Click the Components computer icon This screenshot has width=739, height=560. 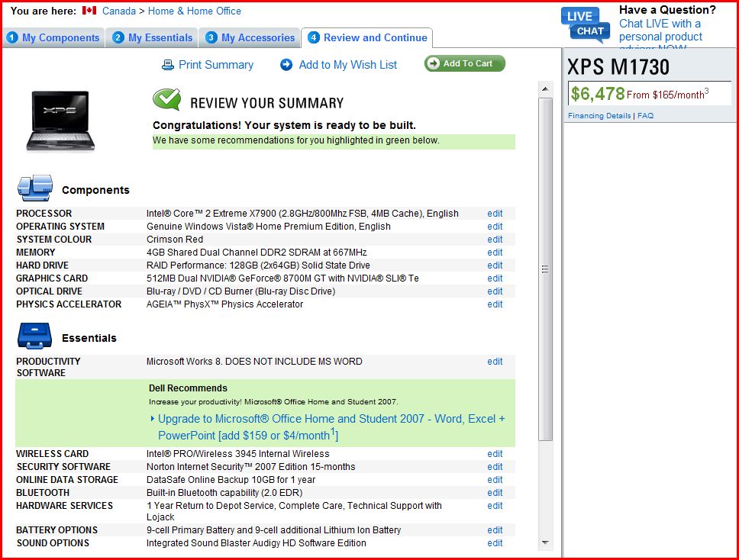pos(35,188)
